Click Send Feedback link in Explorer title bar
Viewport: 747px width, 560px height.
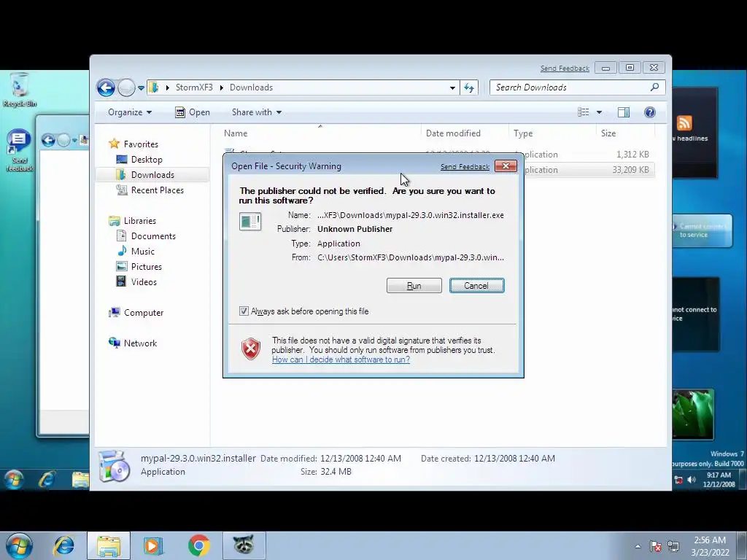[565, 68]
